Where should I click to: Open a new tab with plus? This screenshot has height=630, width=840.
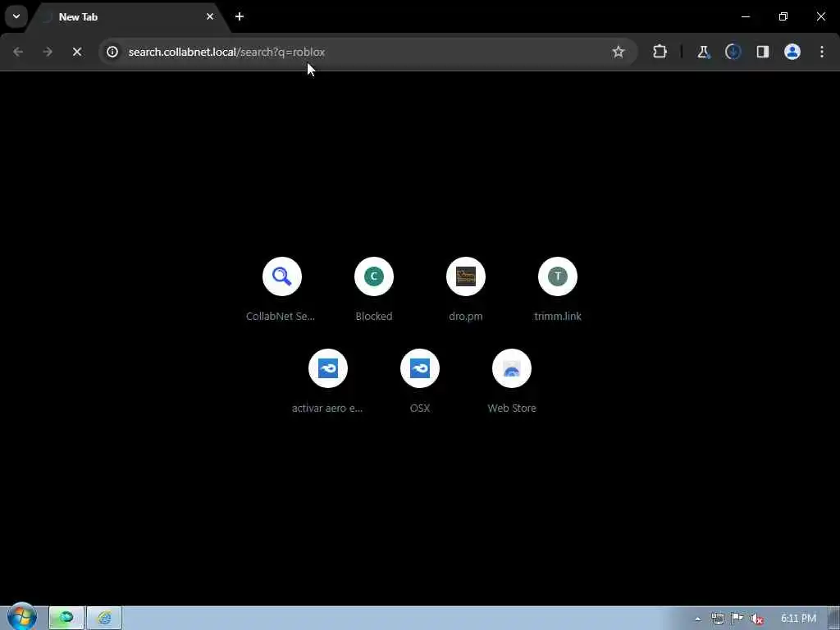tap(240, 16)
